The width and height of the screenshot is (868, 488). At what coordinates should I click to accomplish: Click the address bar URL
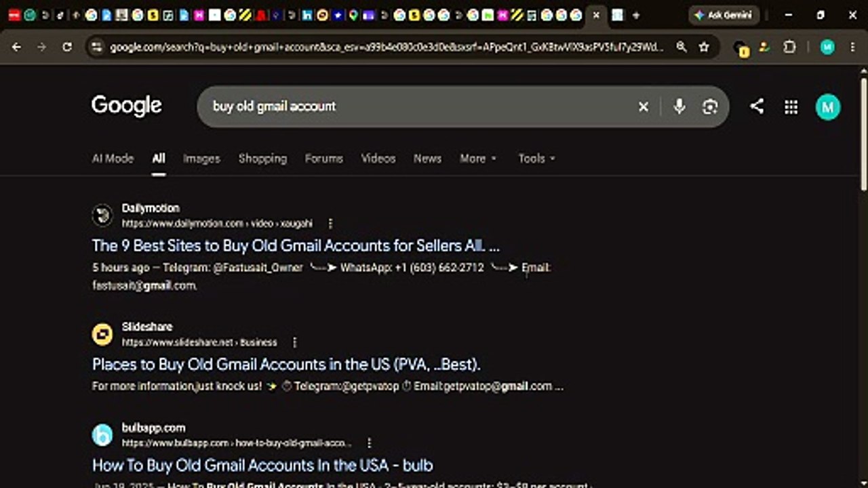pyautogui.click(x=387, y=47)
